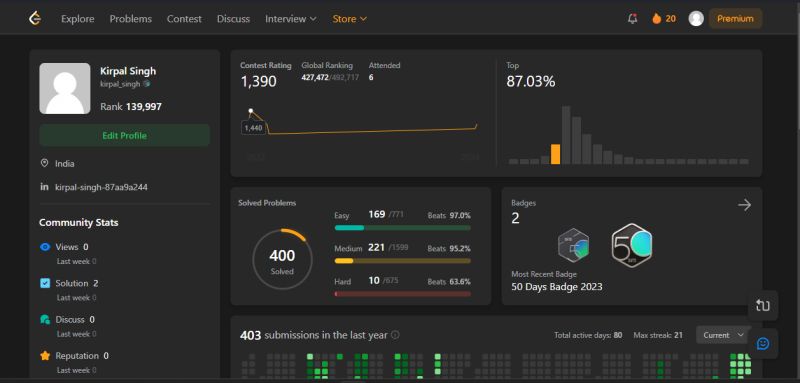Click the 50 Days Badge icon
This screenshot has height=383, width=800.
632,245
